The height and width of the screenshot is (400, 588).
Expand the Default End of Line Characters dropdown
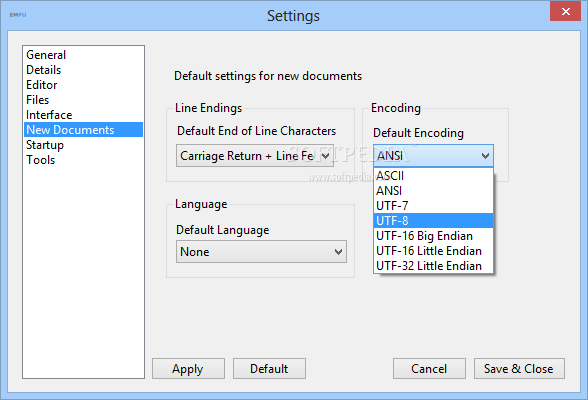click(x=255, y=156)
